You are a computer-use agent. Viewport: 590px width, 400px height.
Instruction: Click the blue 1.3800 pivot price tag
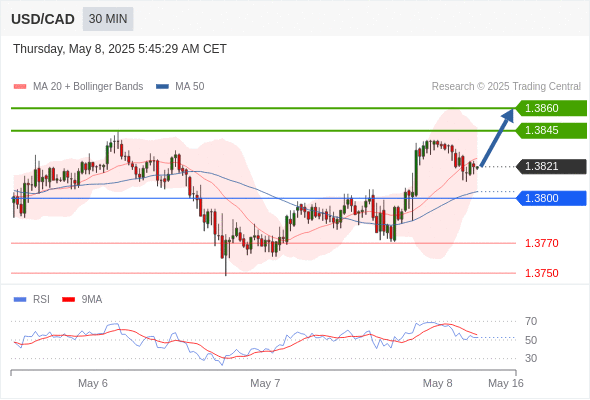pyautogui.click(x=551, y=198)
